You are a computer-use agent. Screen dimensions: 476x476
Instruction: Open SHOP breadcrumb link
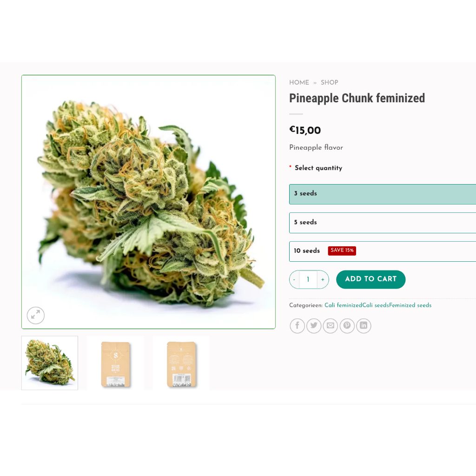click(x=330, y=83)
